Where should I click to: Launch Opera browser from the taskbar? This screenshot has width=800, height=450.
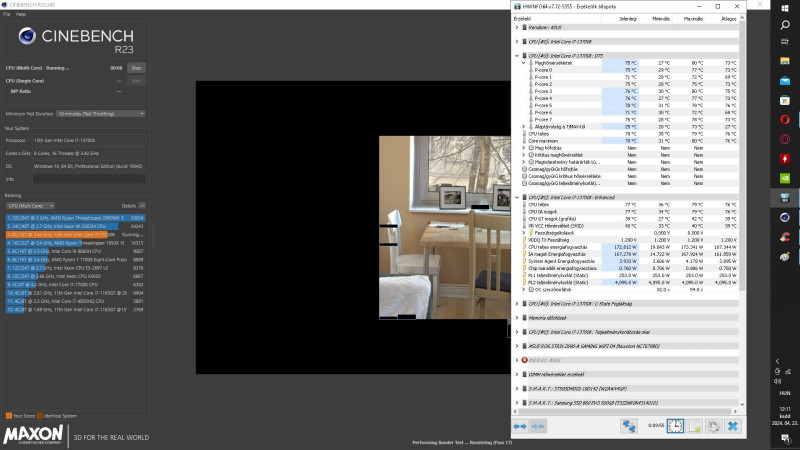point(785,119)
